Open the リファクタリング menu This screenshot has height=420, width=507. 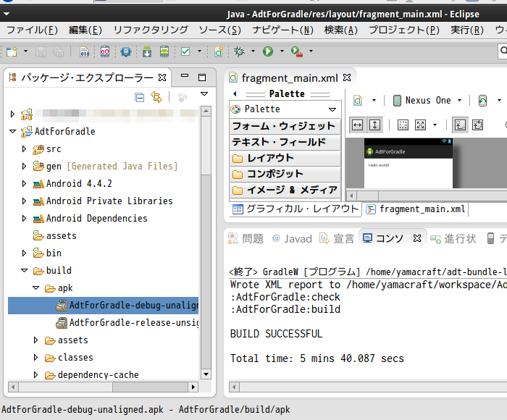[151, 30]
